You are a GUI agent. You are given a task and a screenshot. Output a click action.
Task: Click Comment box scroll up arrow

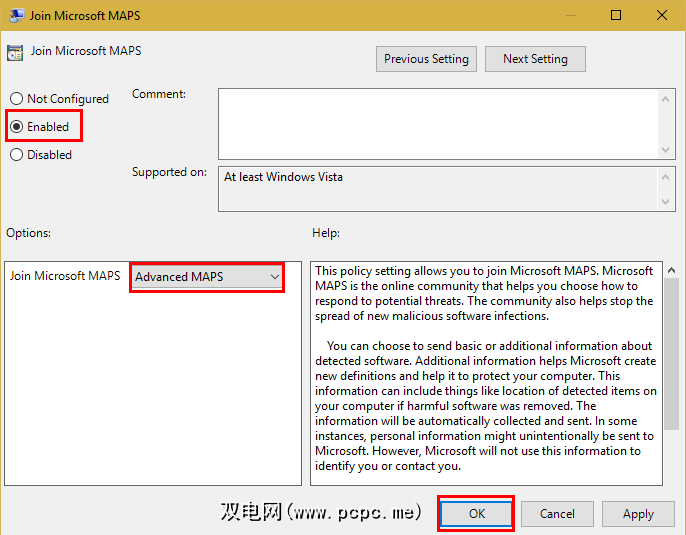tap(665, 99)
